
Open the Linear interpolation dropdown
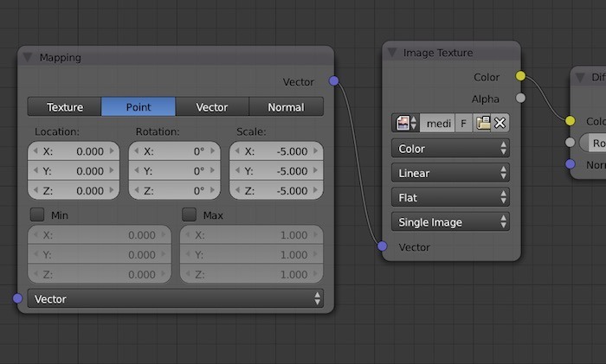[450, 173]
